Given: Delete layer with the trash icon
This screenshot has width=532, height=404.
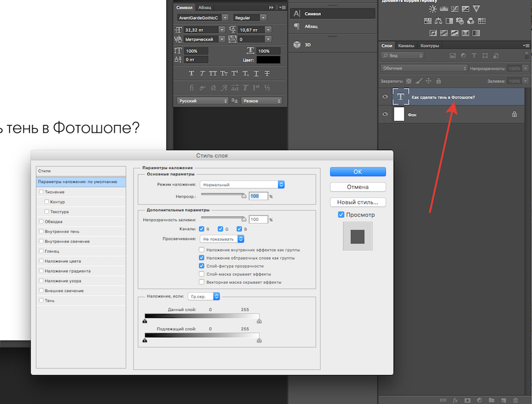Looking at the screenshot, I should coord(515,400).
